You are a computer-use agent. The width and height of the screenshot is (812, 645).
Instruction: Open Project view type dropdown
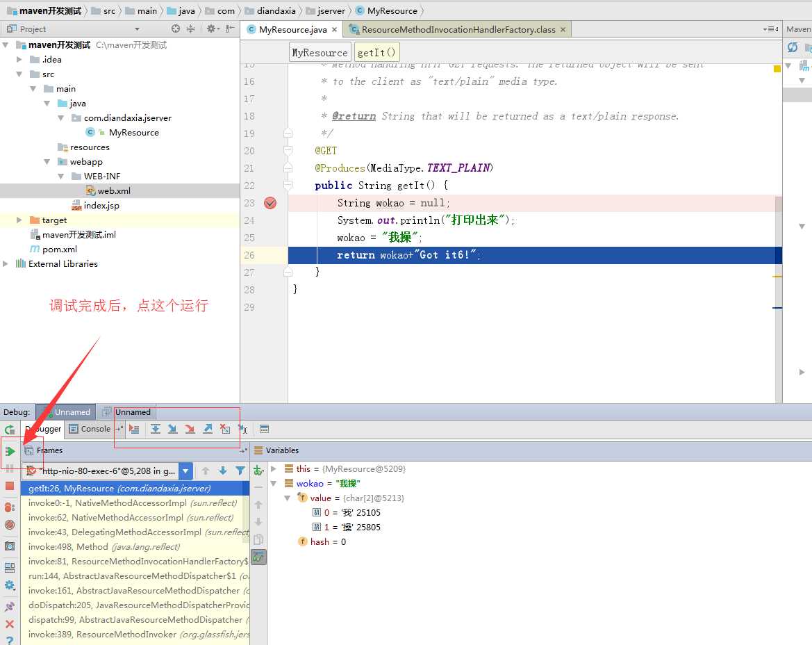pyautogui.click(x=137, y=29)
